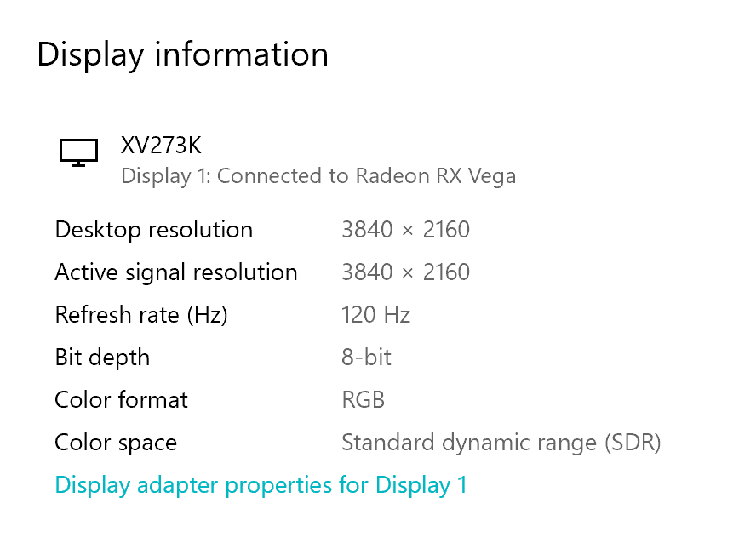Click the Bit depth label
The width and height of the screenshot is (756, 555).
point(102,358)
